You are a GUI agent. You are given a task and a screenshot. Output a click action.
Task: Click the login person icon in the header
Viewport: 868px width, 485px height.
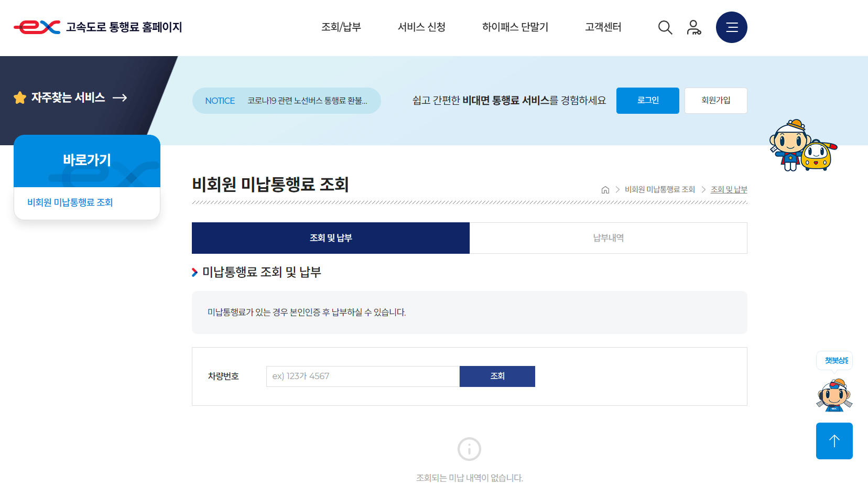[x=693, y=27]
